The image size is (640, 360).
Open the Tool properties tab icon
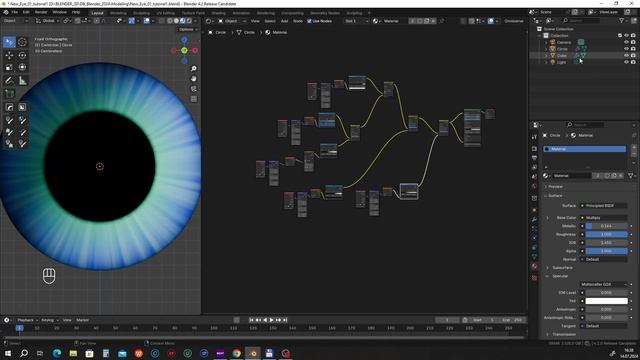(x=534, y=137)
